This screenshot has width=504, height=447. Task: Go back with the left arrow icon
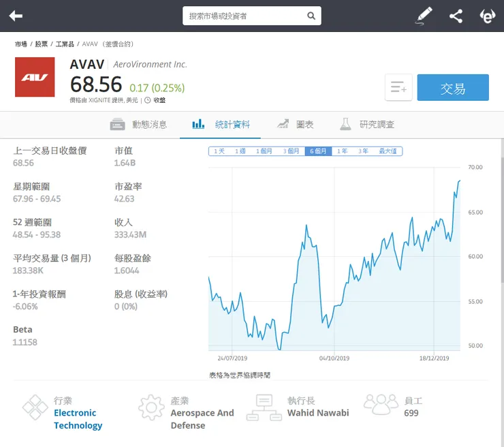16,16
